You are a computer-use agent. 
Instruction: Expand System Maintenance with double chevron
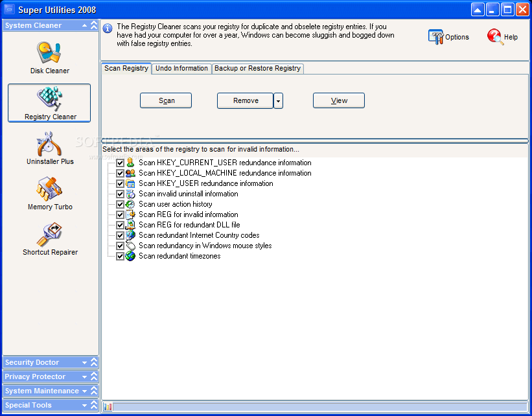click(x=94, y=391)
